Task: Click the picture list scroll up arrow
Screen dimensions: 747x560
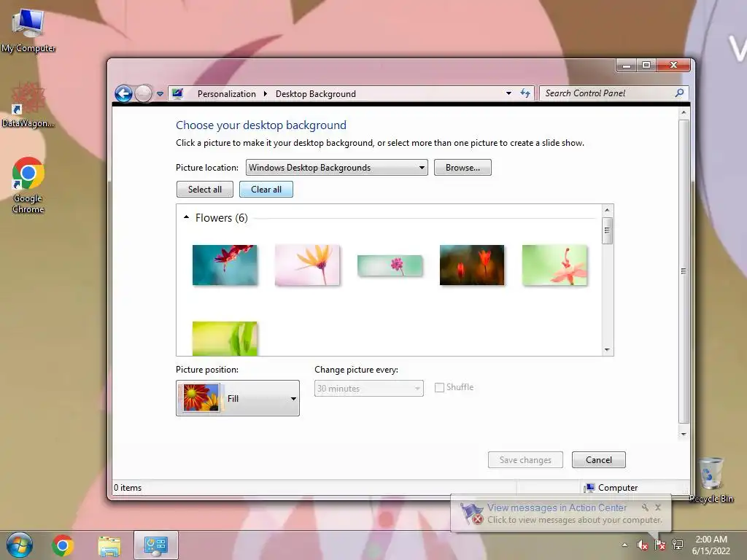Action: [607, 210]
